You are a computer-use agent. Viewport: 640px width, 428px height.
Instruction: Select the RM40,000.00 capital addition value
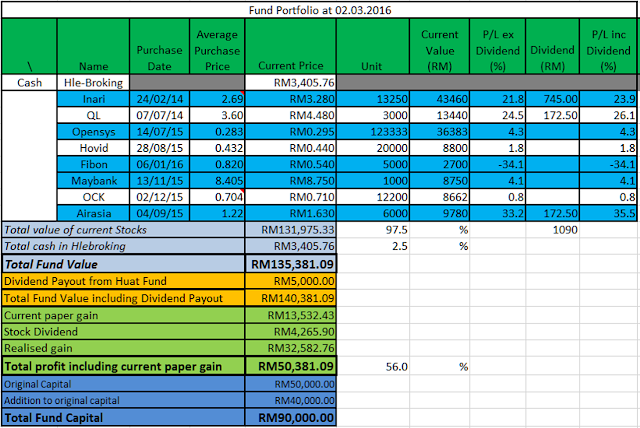pos(291,400)
